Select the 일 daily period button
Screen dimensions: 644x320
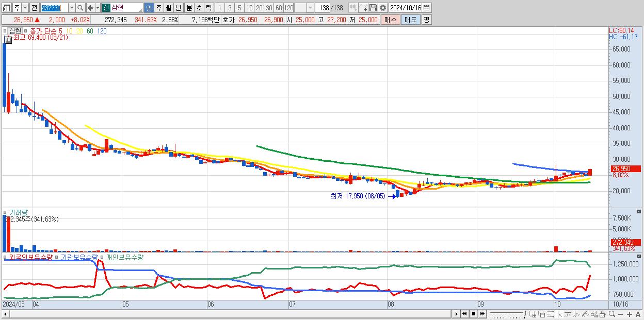point(149,8)
